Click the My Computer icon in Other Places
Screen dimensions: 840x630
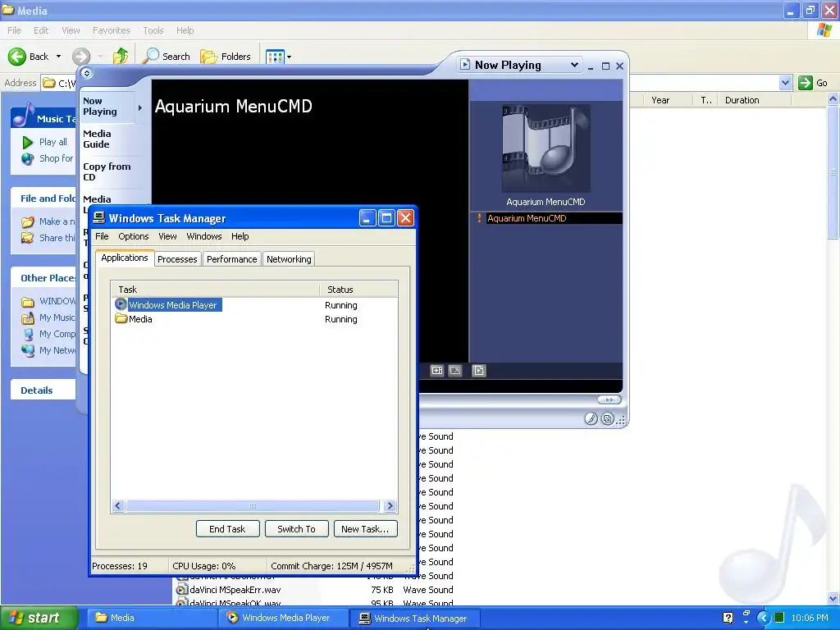28,334
